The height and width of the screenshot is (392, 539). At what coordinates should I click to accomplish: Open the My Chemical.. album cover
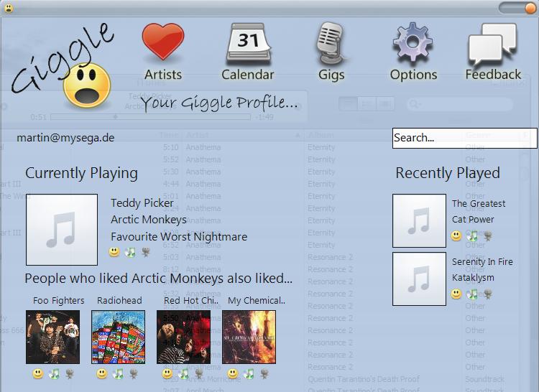point(249,337)
